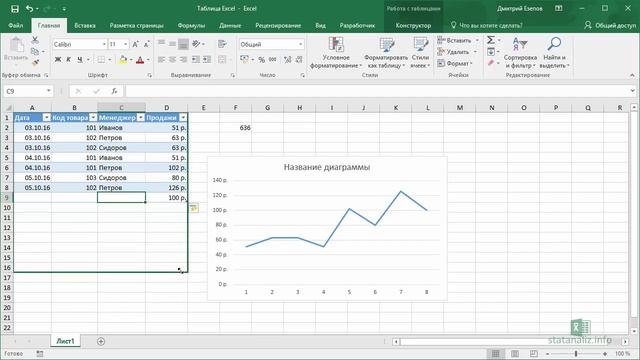Select sheet tab Лист1
Viewport: 640px width, 360px height.
[x=65, y=341]
